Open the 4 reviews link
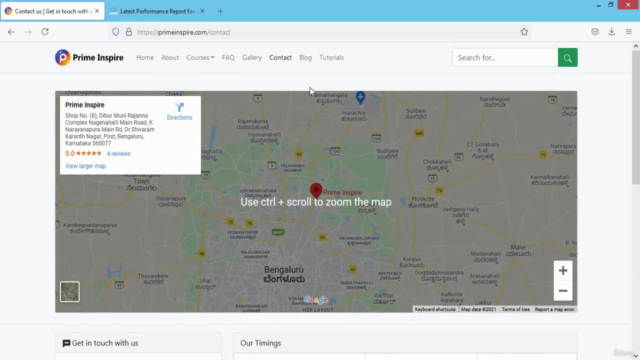The width and height of the screenshot is (640, 360). (x=118, y=153)
